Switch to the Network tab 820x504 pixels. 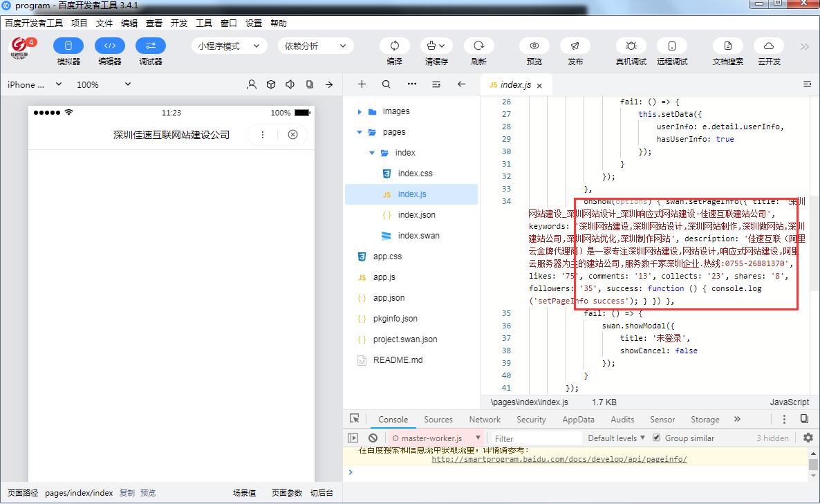[x=485, y=419]
